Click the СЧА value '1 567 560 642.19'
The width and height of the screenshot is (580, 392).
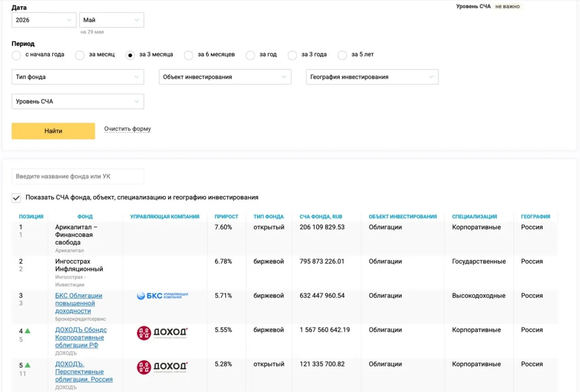click(325, 330)
